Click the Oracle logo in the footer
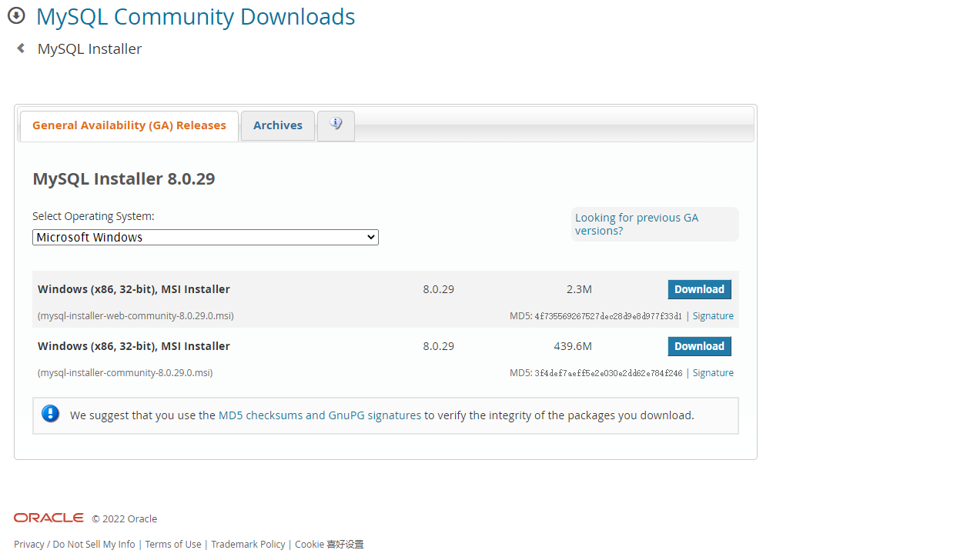The height and width of the screenshot is (560, 967). 49,518
